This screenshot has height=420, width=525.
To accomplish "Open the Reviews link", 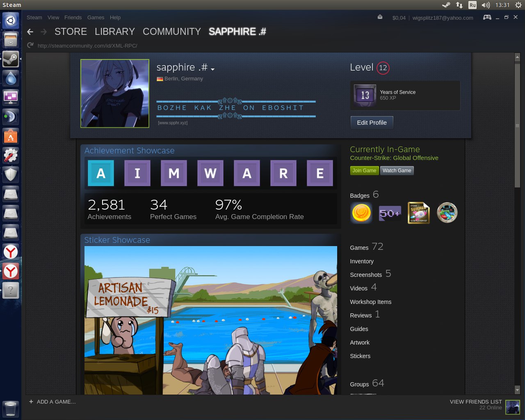I will click(x=365, y=315).
